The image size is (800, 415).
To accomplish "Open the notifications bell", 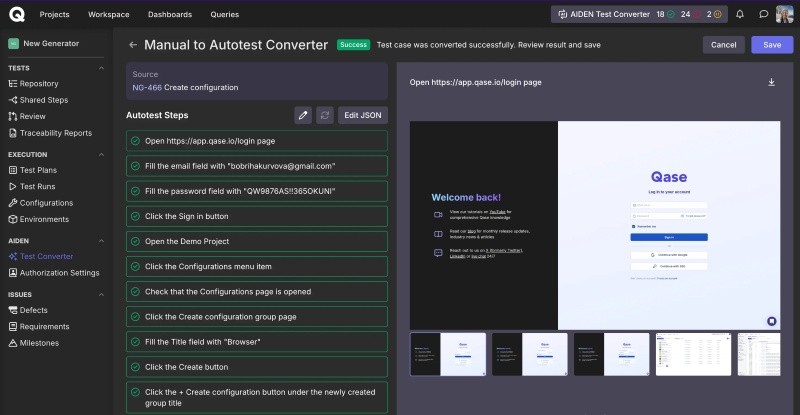I will 740,14.
